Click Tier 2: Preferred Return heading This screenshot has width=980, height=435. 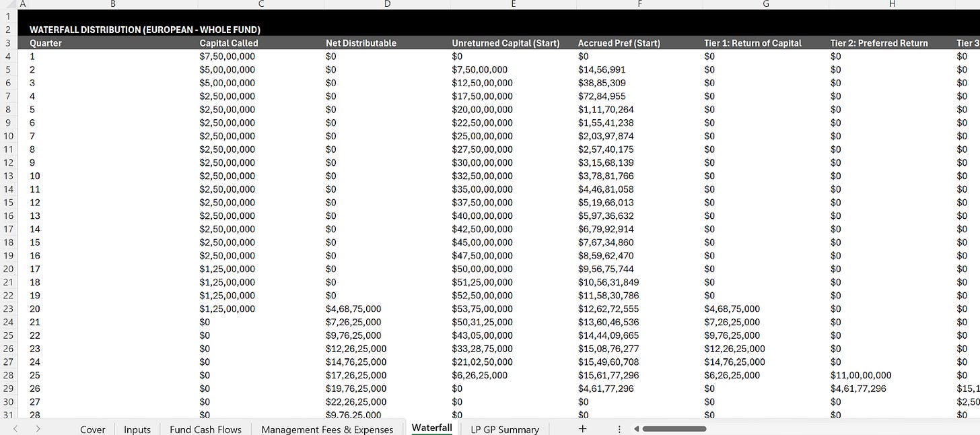879,43
